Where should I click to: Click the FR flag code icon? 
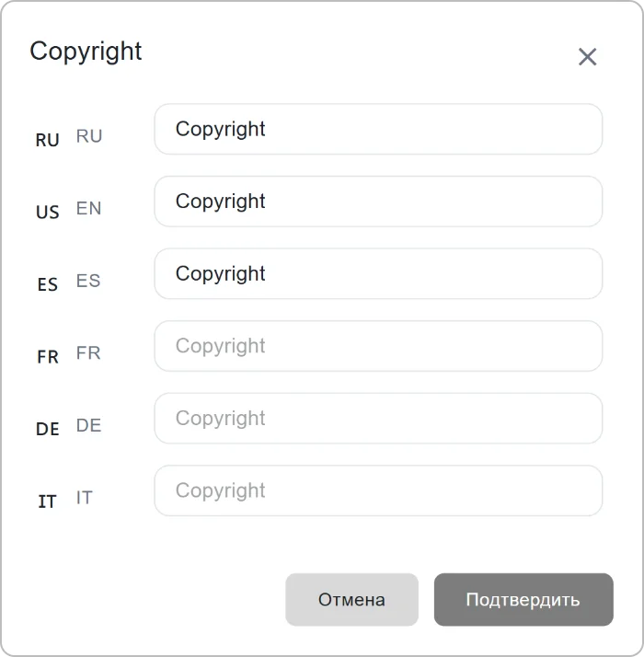tap(47, 357)
